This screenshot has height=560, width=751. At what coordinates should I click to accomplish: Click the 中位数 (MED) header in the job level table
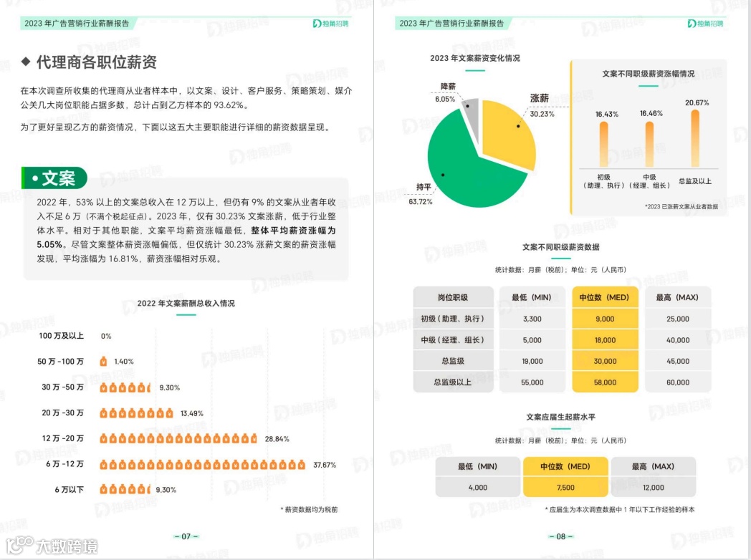pyautogui.click(x=604, y=297)
